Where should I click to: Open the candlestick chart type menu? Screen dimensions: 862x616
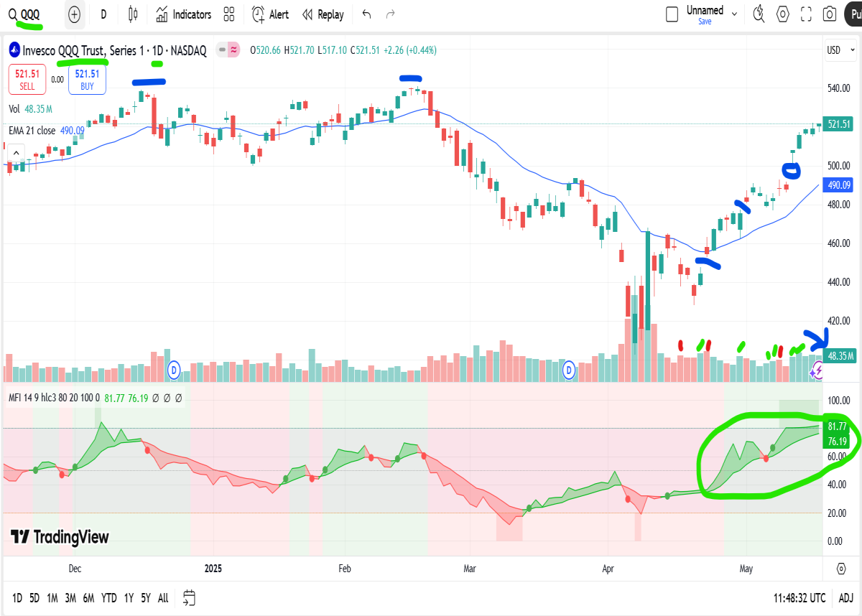coord(133,14)
